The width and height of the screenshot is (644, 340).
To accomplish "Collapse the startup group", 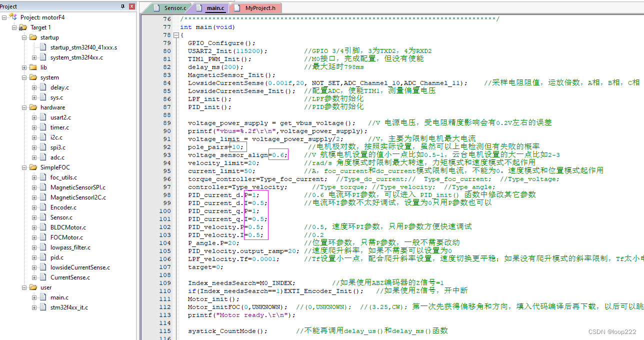I will coord(24,37).
